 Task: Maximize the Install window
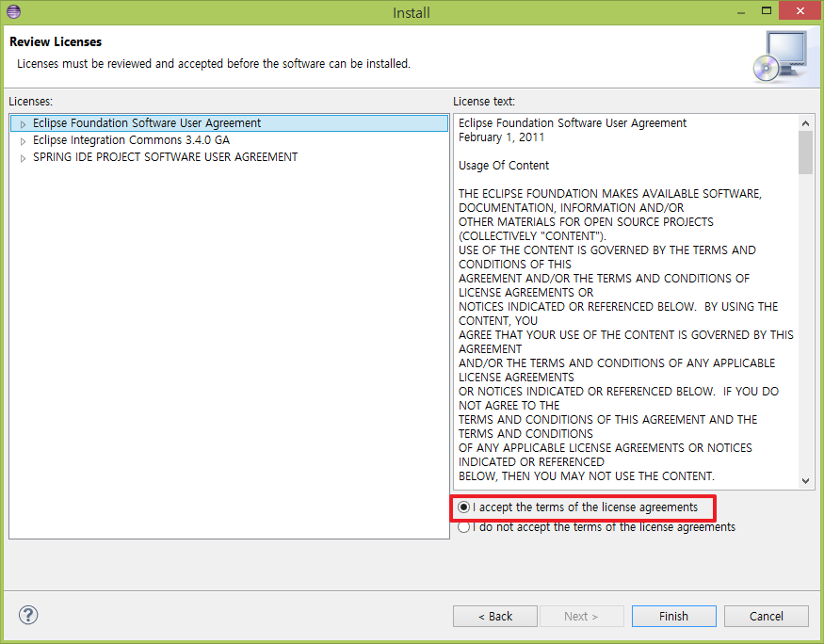tap(767, 11)
